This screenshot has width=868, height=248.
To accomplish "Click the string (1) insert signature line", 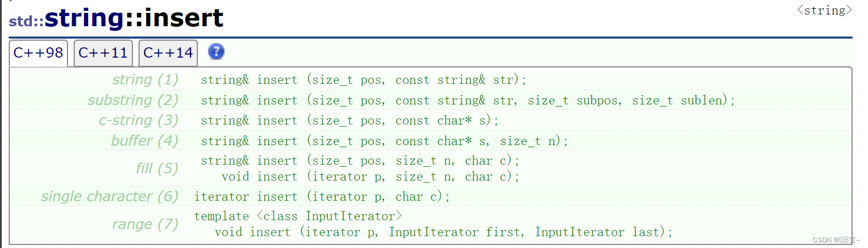I will 364,80.
